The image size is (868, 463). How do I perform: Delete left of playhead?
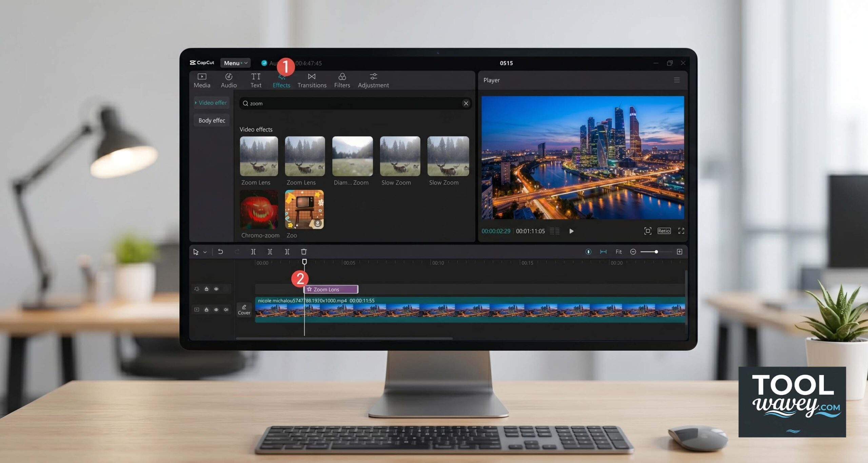point(270,252)
